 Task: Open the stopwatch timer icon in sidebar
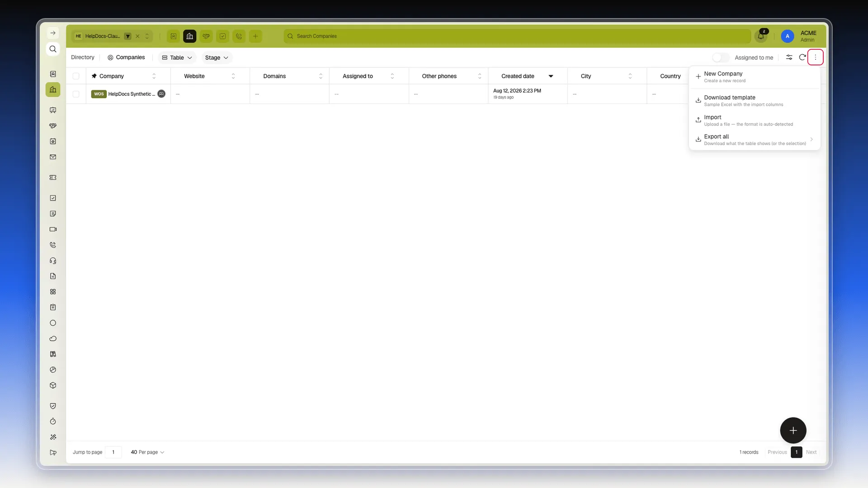point(53,422)
